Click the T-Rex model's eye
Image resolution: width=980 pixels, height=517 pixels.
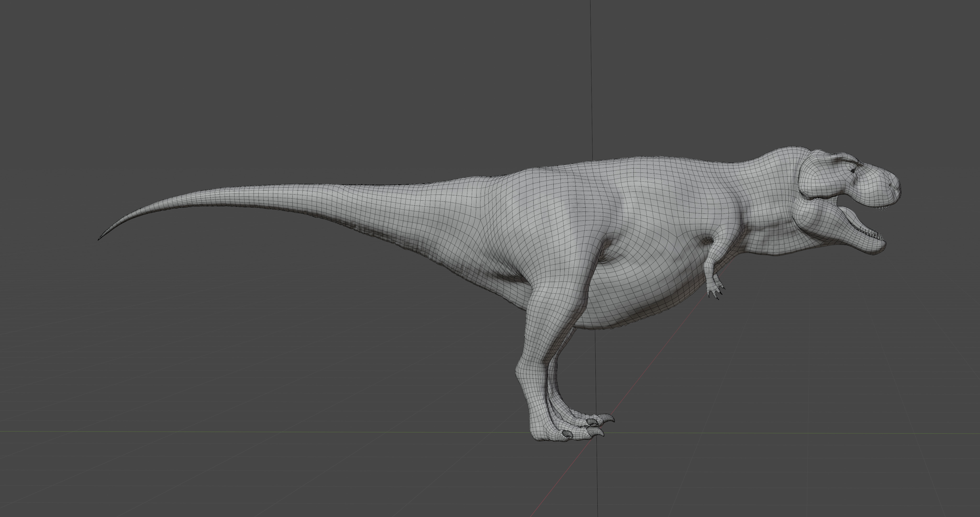pos(852,171)
